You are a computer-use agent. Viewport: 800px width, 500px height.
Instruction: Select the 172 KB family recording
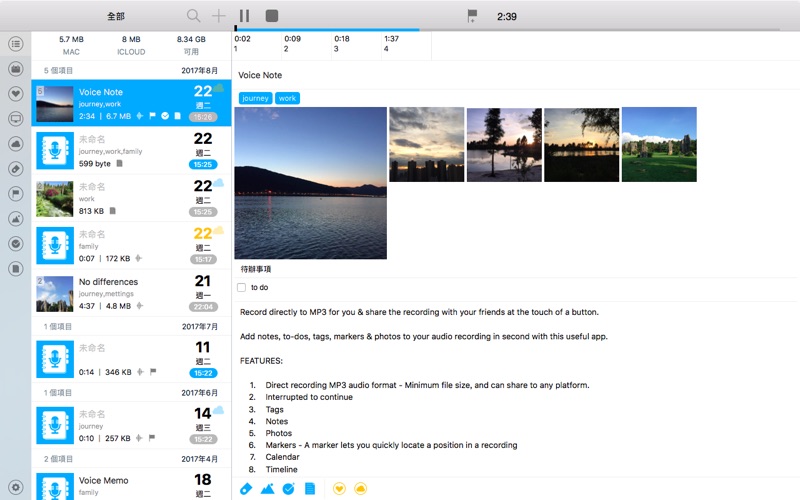(131, 245)
